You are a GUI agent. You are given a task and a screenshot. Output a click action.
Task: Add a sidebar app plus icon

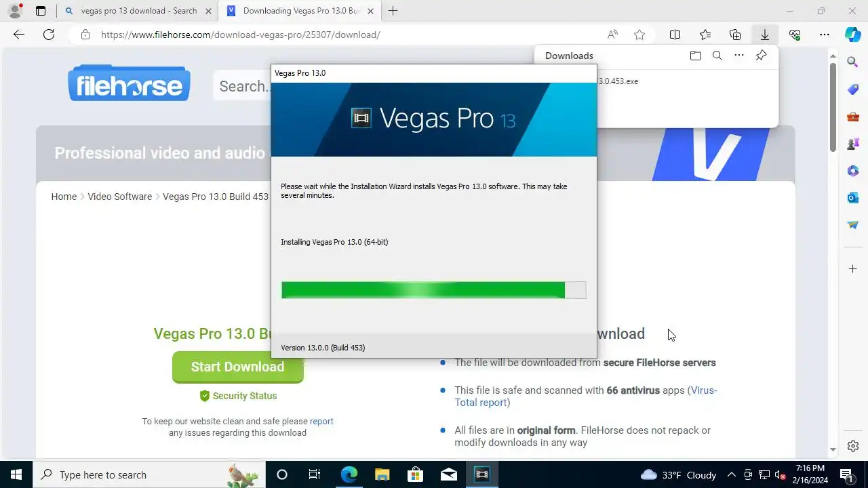click(x=853, y=269)
